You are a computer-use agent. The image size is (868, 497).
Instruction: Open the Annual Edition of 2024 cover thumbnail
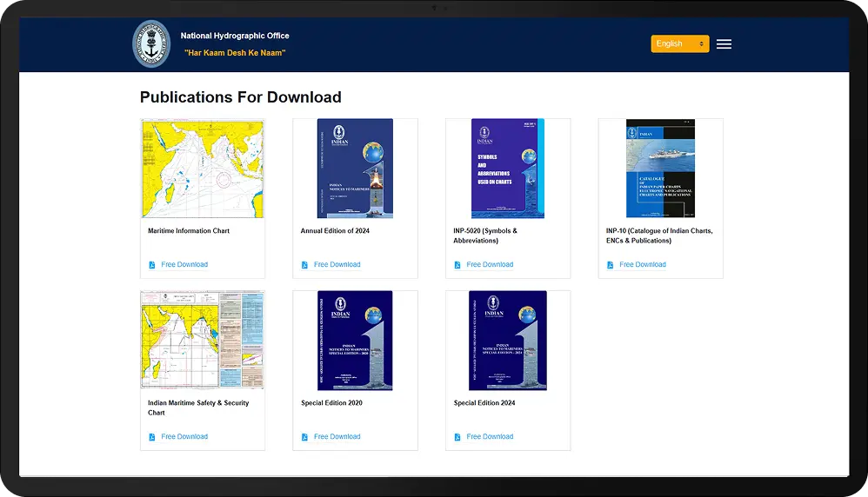click(x=355, y=169)
